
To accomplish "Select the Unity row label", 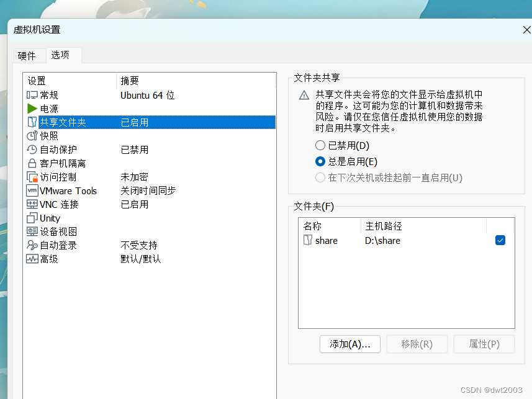I will (x=50, y=218).
